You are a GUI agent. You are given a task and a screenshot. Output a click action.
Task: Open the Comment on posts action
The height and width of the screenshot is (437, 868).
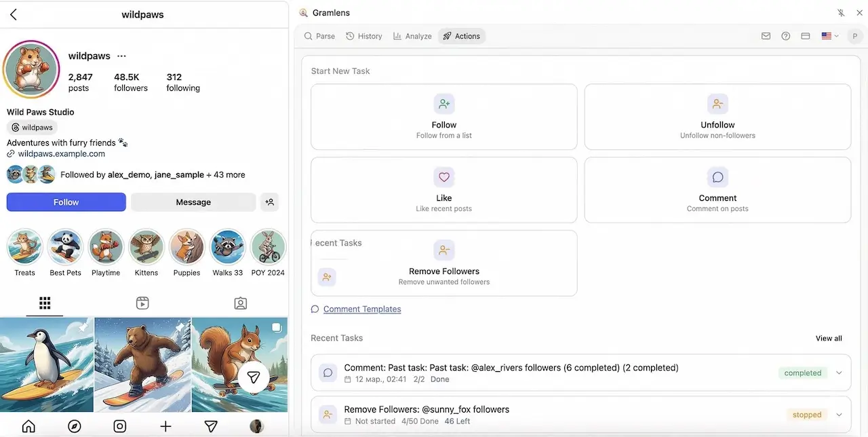pyautogui.click(x=717, y=190)
